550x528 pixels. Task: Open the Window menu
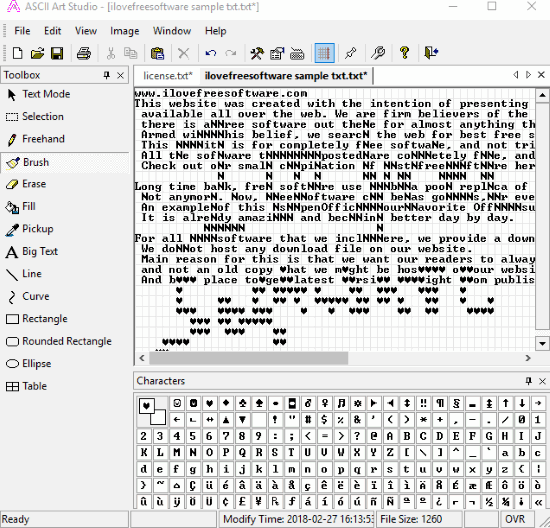pos(172,31)
